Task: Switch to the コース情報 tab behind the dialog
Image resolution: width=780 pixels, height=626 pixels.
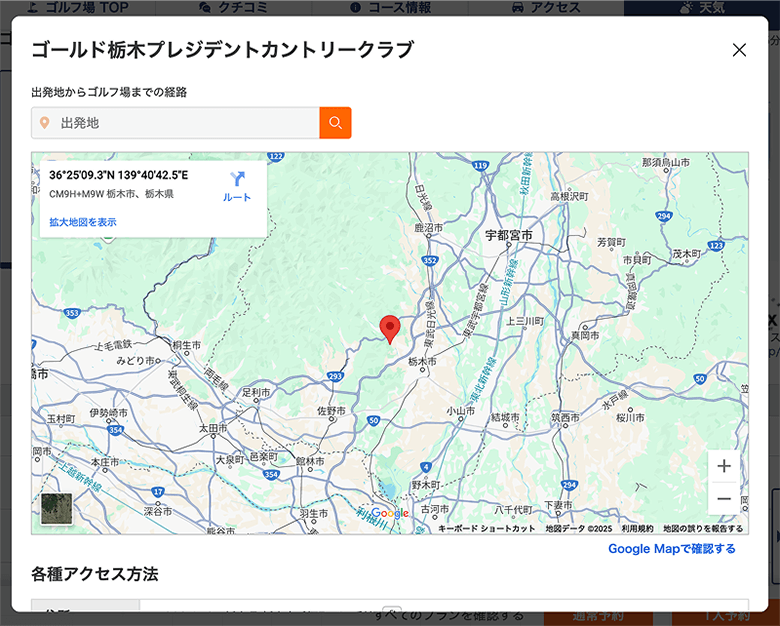Action: point(390,7)
